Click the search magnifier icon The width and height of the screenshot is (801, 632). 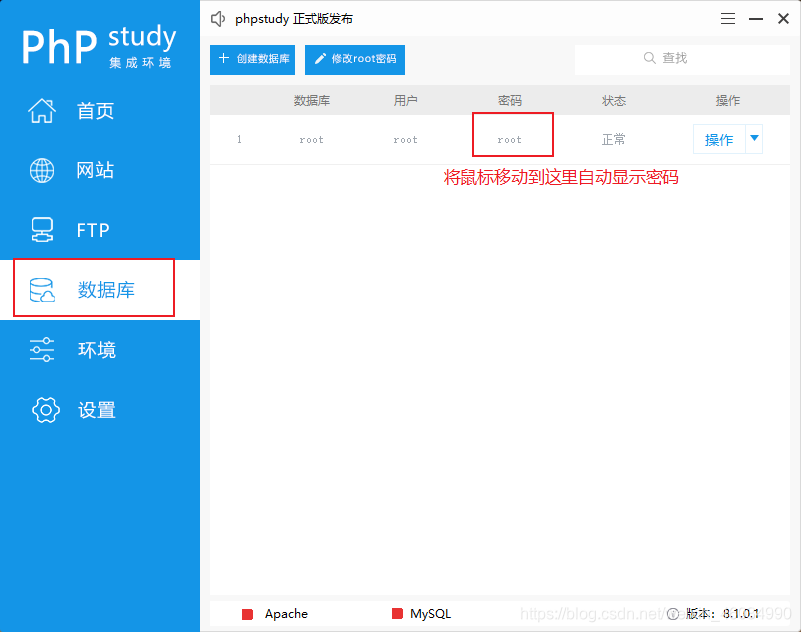click(650, 58)
